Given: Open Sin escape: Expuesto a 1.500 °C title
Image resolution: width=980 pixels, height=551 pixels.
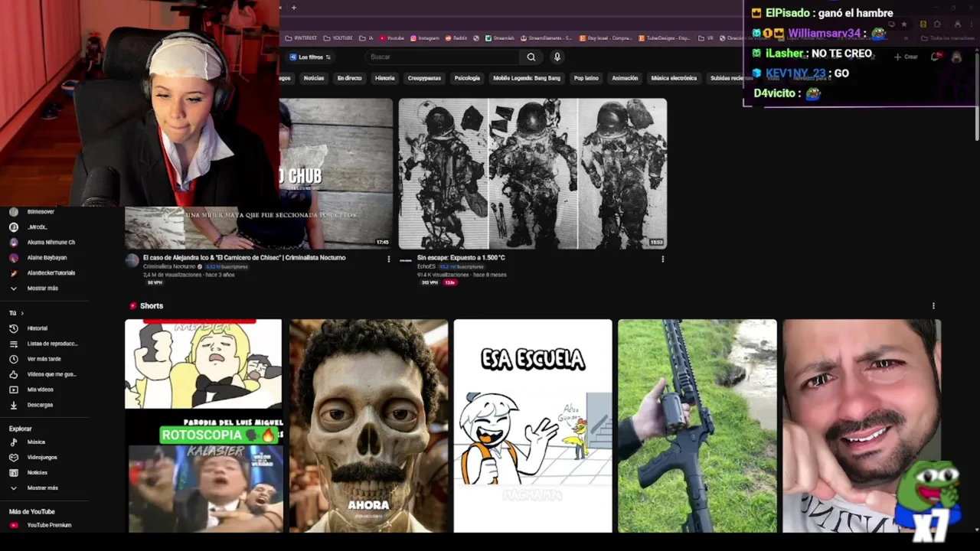Looking at the screenshot, I should pos(461,258).
